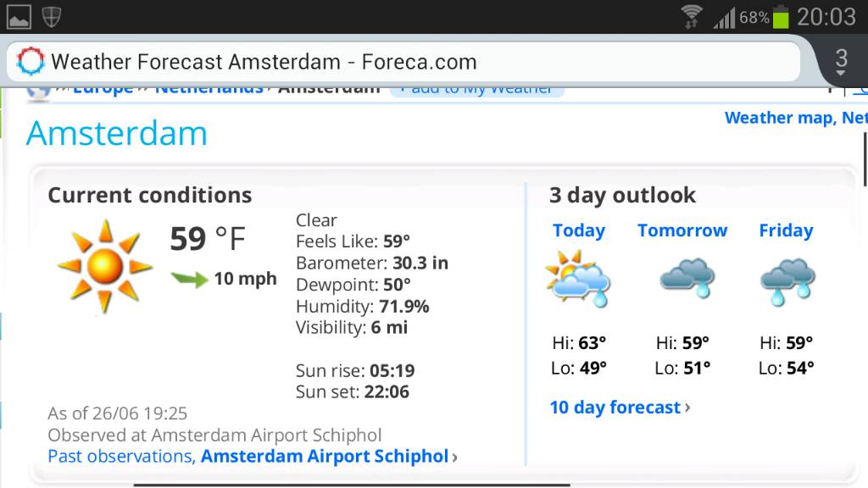This screenshot has width=868, height=488.
Task: Tap Friday's rain cloud icon
Action: coord(787,279)
